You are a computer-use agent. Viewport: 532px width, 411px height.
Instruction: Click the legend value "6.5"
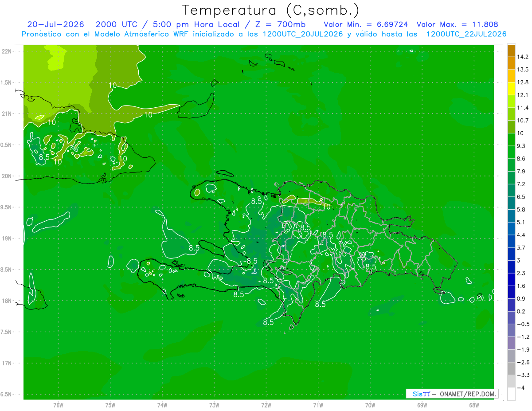[521, 197]
